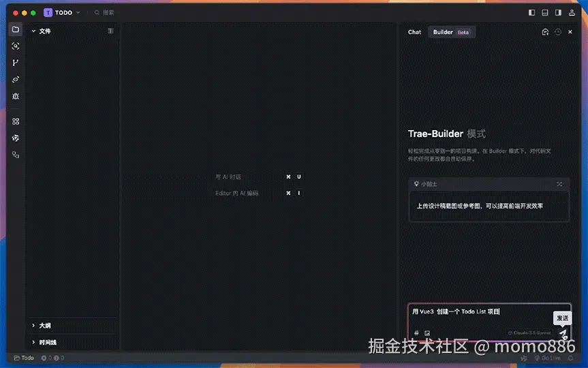
Task: Click the 小贴士 tip header
Action: 489,184
